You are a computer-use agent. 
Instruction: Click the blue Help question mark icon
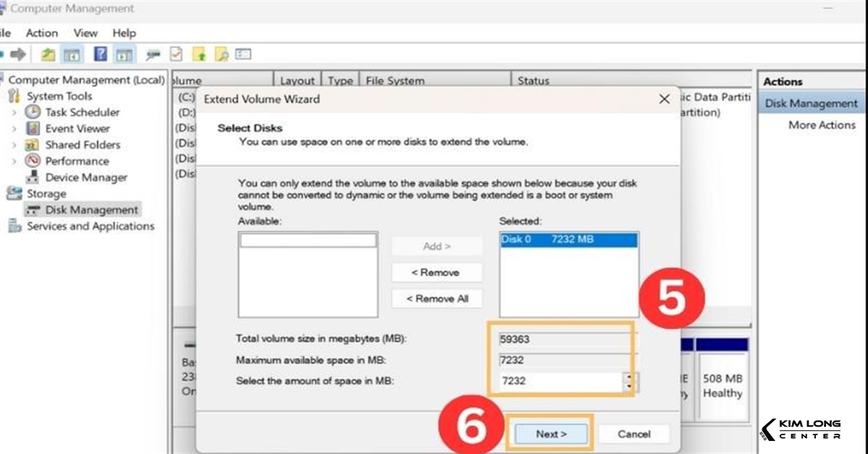click(101, 54)
